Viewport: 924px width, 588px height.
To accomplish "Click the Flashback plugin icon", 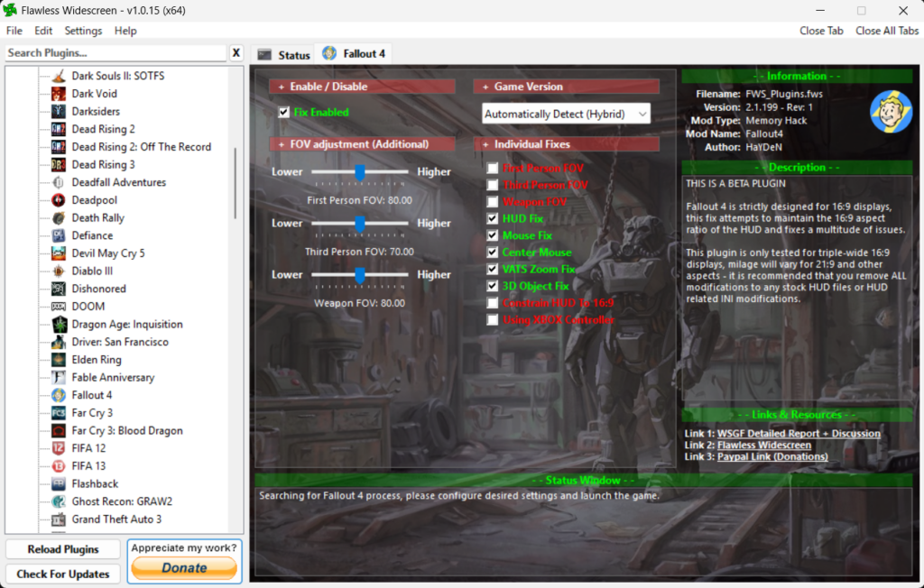I will [x=59, y=483].
